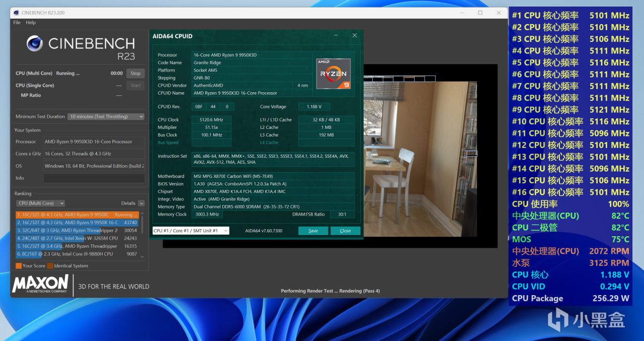Expand the Details dropdown in Ranking
This screenshot has height=341, width=644.
pos(140,203)
